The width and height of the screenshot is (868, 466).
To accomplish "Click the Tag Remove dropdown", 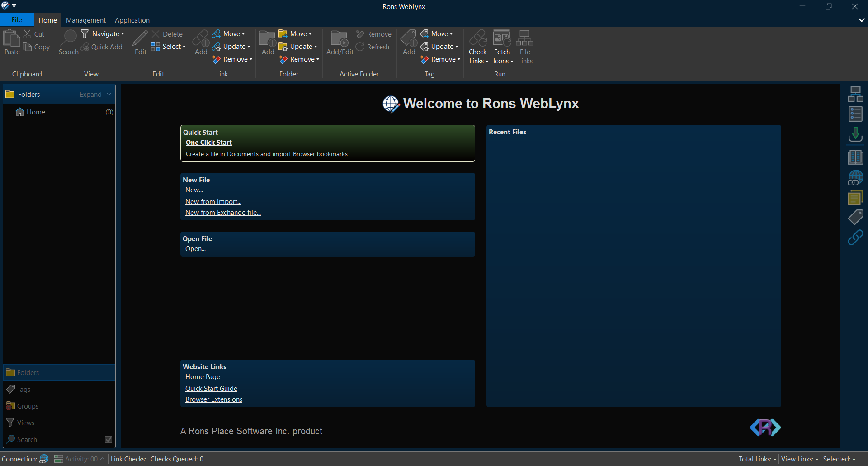I will [x=440, y=59].
